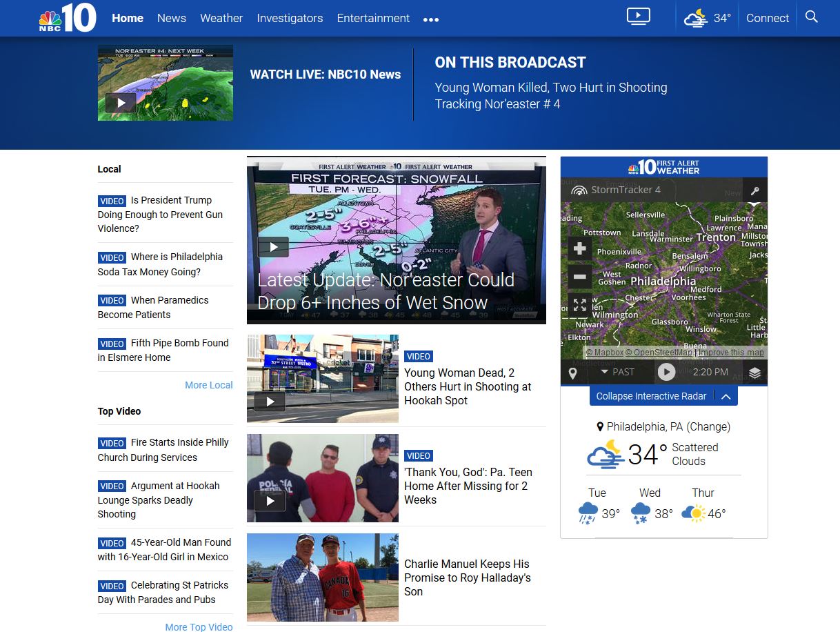Image resolution: width=840 pixels, height=632 pixels.
Task: Click VIDEO badge beside President Trump story
Action: point(112,201)
